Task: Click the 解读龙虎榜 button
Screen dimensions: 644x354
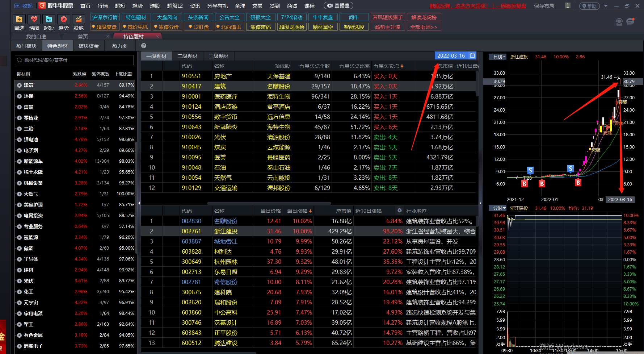Action: point(424,17)
